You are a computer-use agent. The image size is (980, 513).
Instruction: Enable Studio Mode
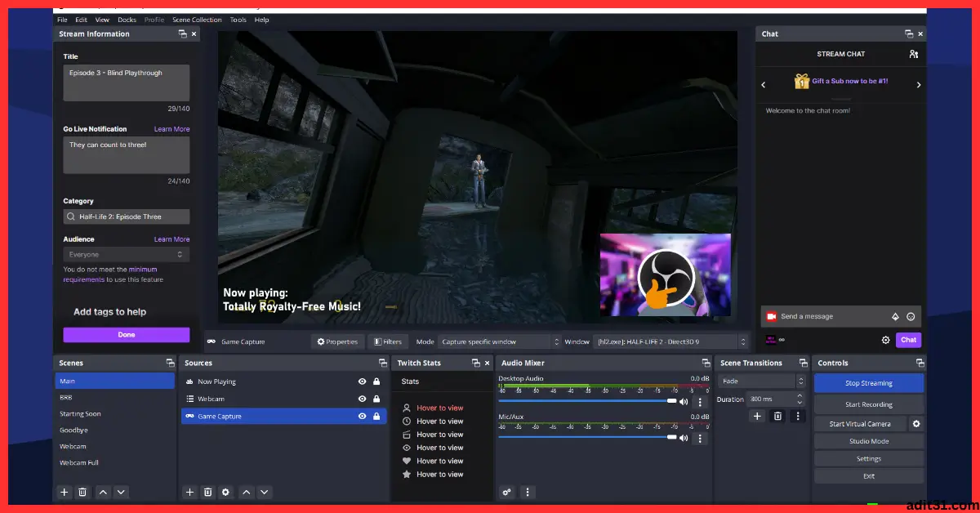869,441
